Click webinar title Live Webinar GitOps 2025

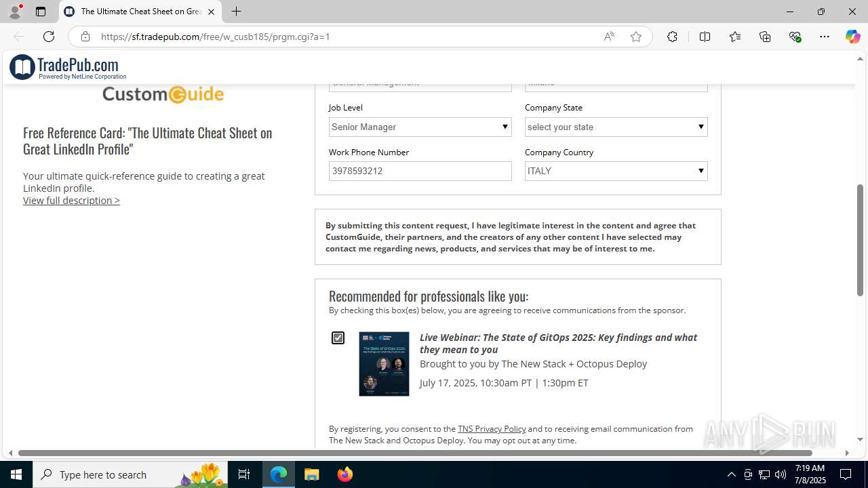[558, 344]
